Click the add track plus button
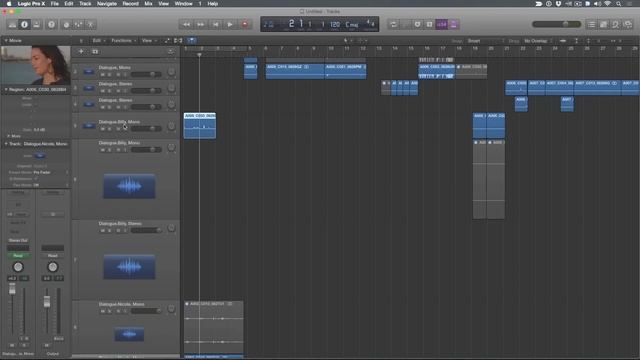This screenshot has height=360, width=640. 81,51
